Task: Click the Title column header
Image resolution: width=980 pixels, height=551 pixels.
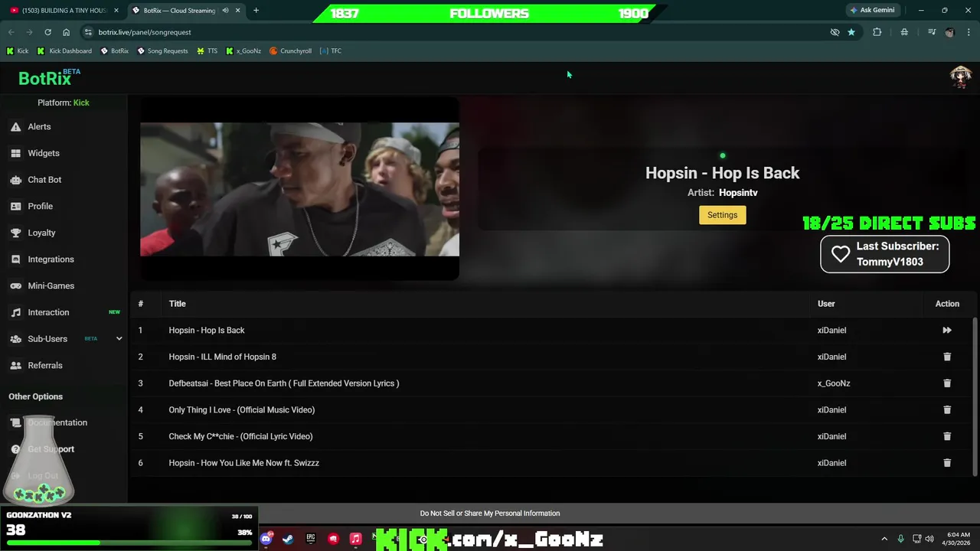Action: [177, 304]
